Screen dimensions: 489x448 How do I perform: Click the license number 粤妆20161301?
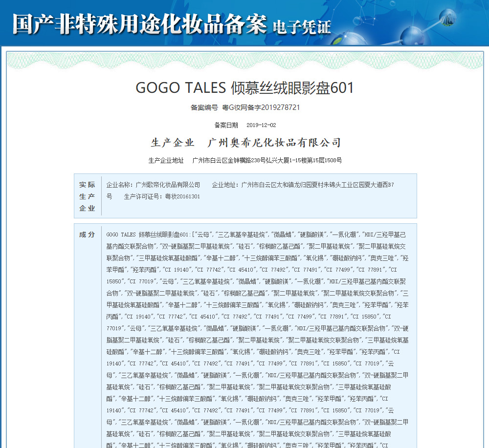pyautogui.click(x=182, y=196)
